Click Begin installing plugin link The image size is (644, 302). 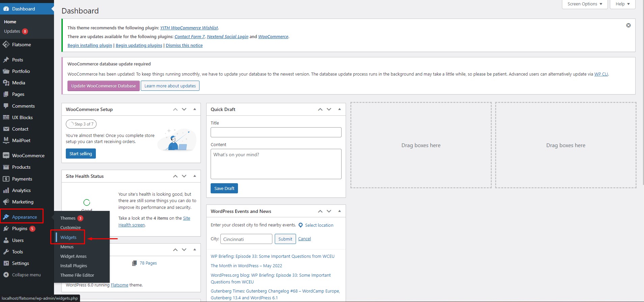[90, 45]
